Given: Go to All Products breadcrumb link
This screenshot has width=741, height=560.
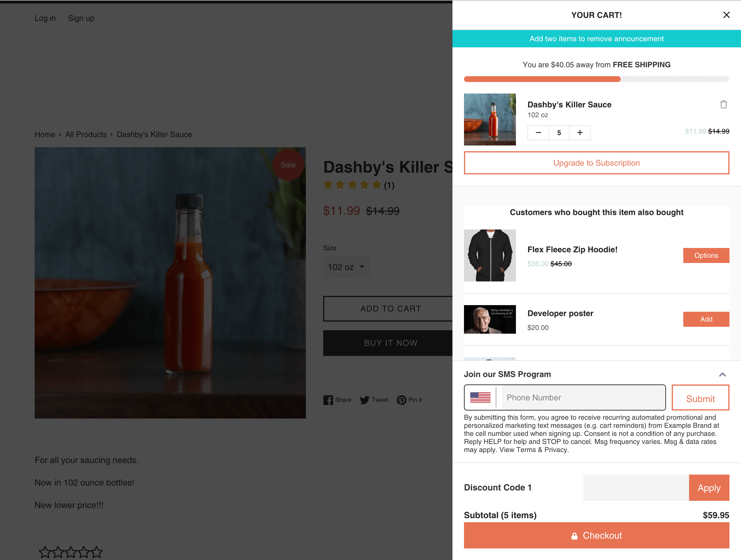Looking at the screenshot, I should pyautogui.click(x=86, y=135).
